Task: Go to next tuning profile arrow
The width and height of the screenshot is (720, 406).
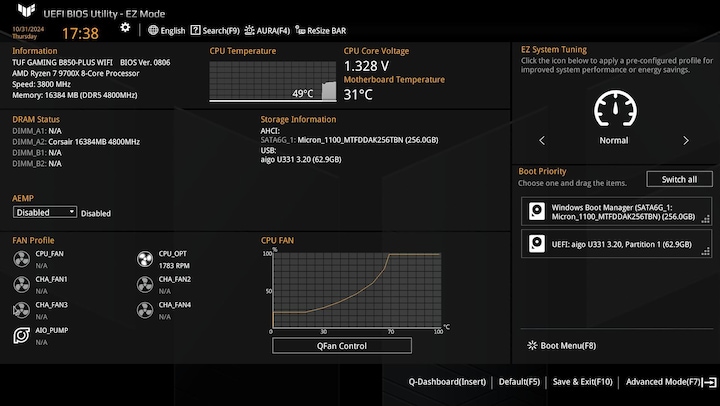Action: coord(686,141)
